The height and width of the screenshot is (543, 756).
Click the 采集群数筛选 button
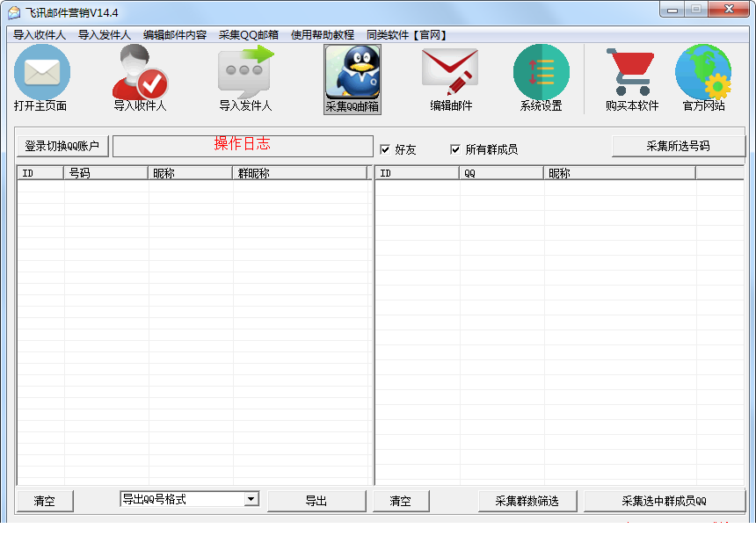[527, 501]
